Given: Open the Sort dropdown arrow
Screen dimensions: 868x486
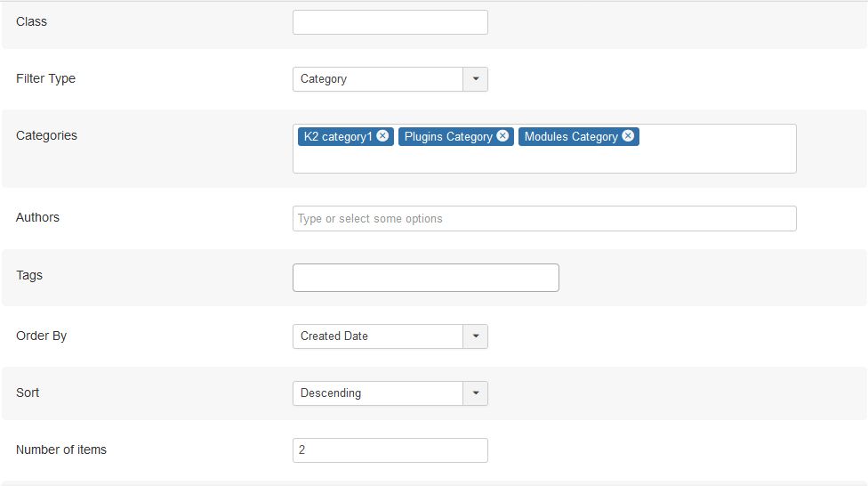Looking at the screenshot, I should click(x=475, y=393).
